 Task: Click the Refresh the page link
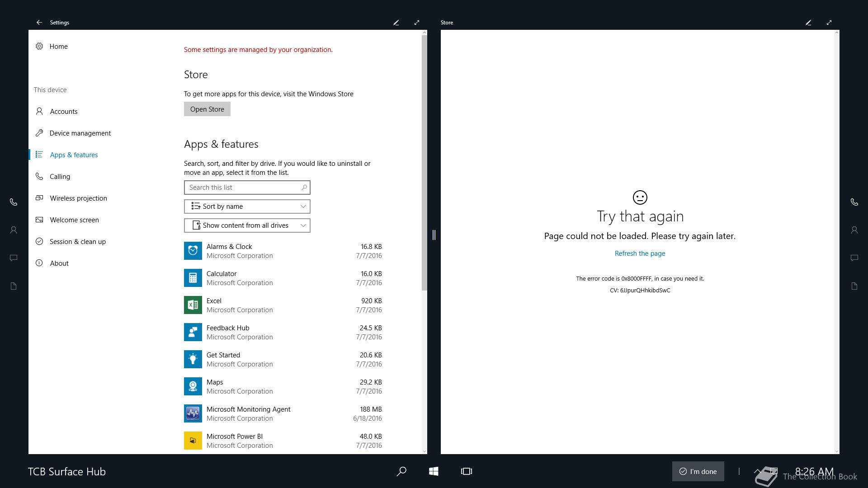(640, 253)
